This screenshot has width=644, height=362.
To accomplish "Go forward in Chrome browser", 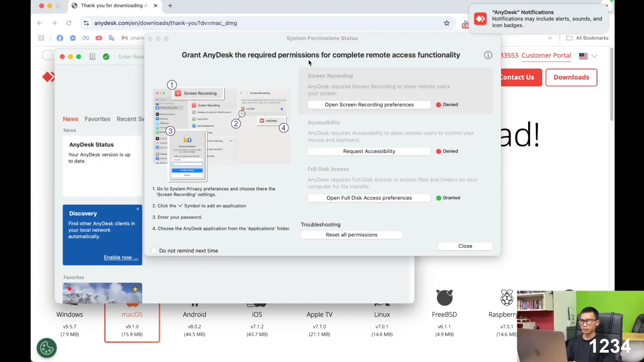I will [x=54, y=23].
